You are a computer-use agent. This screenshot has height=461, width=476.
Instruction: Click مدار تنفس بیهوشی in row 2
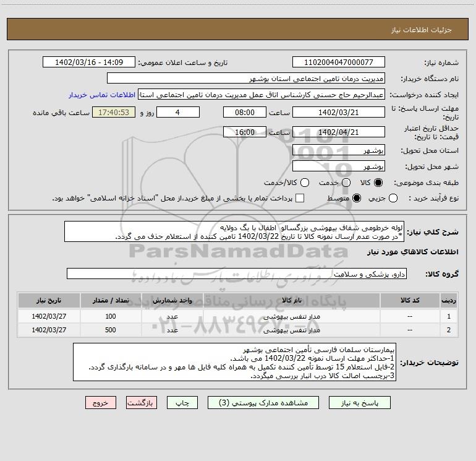[291, 330]
